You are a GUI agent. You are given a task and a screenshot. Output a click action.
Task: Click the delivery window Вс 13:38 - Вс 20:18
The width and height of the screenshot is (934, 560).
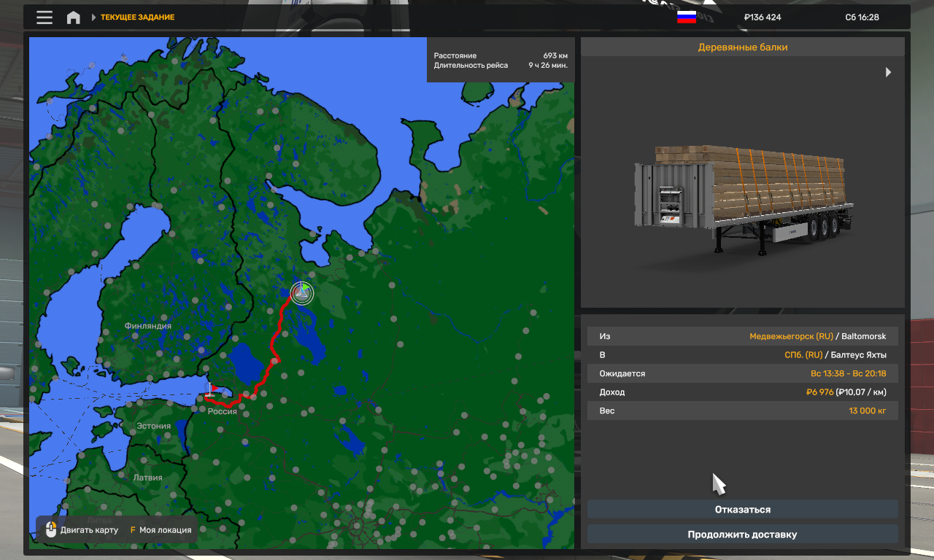click(848, 373)
